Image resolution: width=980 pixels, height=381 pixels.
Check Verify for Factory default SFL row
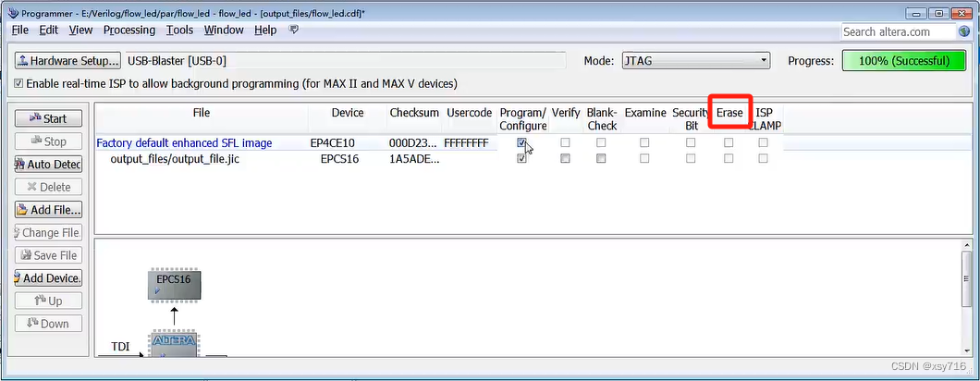(x=565, y=142)
